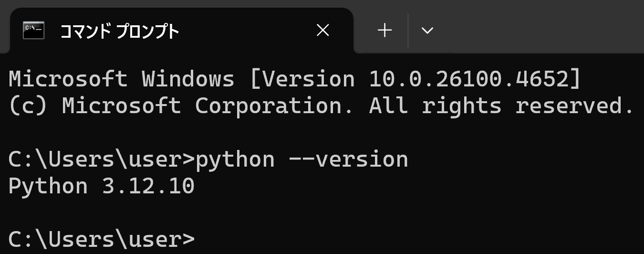Expand the new tab profile dropdown chevron

coord(427,31)
